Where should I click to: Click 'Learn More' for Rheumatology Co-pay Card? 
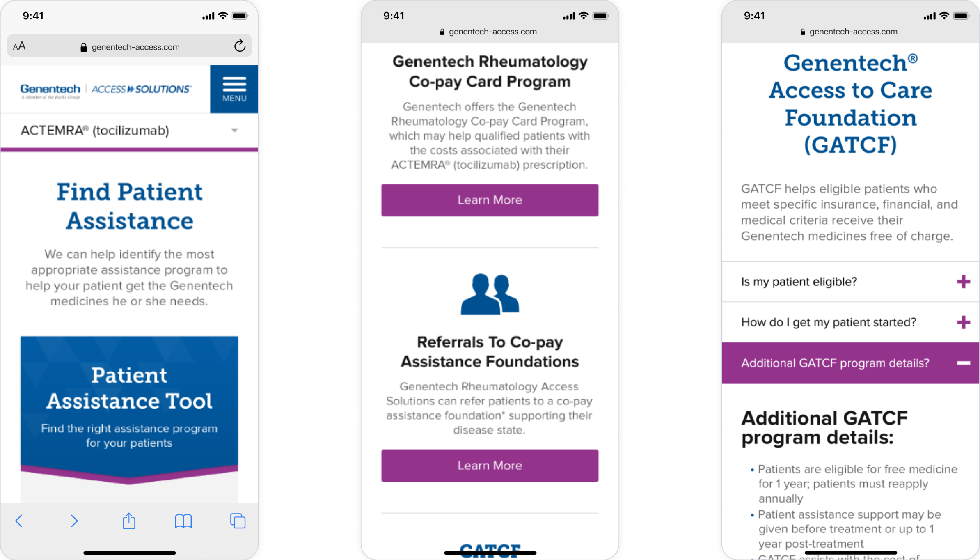490,199
